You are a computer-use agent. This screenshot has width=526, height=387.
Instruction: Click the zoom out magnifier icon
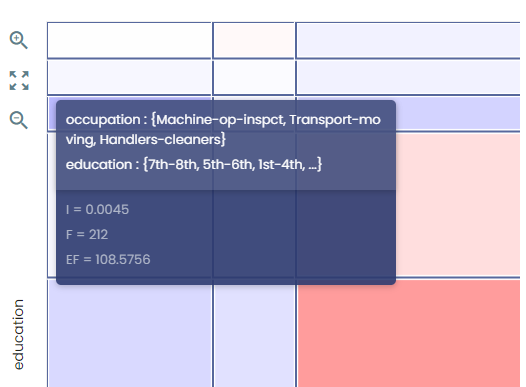tap(18, 120)
